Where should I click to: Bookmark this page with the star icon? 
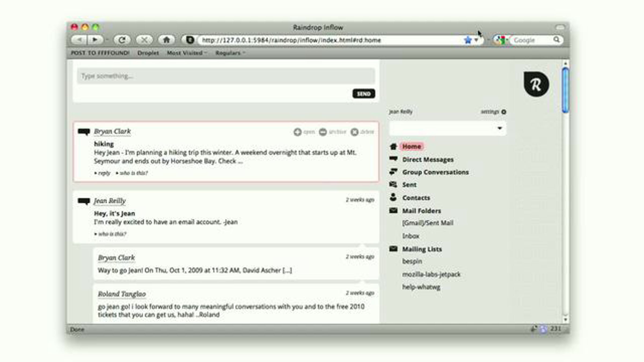point(468,40)
